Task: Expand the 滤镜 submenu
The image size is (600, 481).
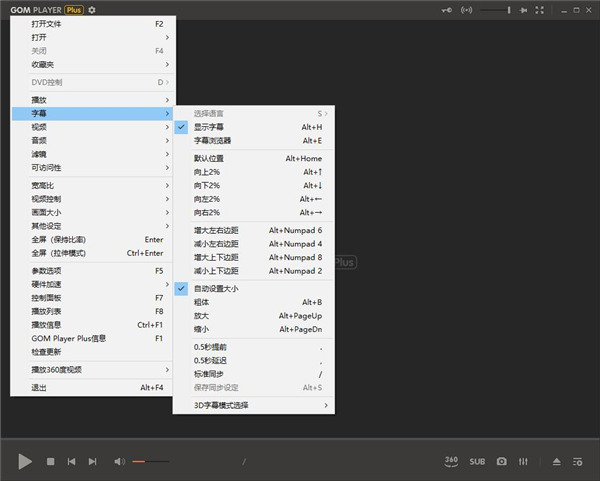Action: (93, 154)
